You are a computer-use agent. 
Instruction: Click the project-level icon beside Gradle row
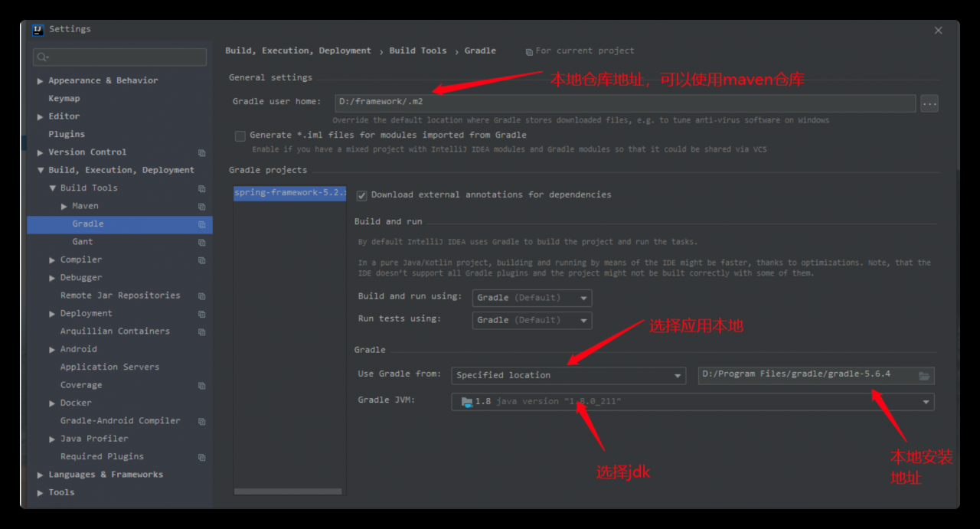click(202, 224)
